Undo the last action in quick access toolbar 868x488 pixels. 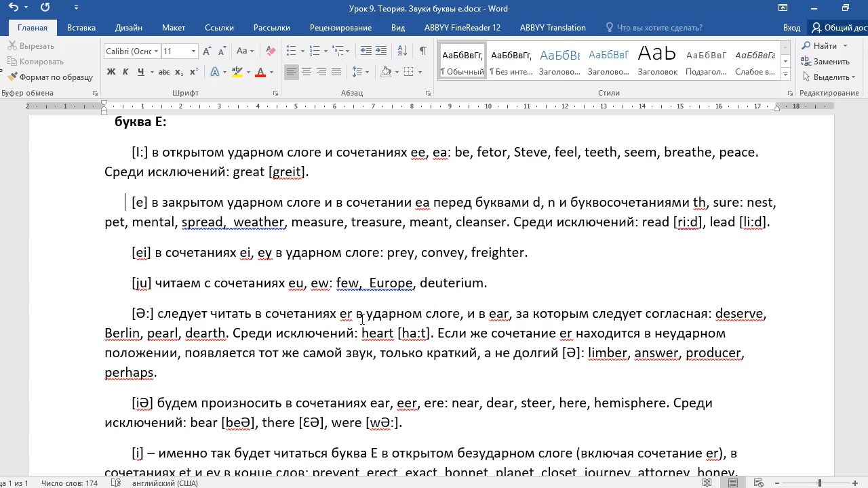coord(13,8)
